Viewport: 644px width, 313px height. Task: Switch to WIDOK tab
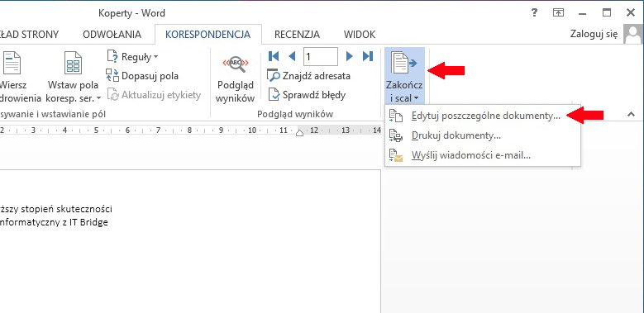(360, 35)
